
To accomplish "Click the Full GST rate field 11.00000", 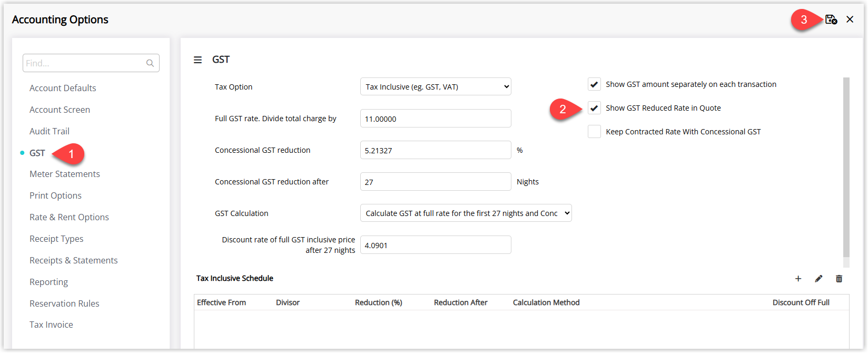I will [436, 119].
